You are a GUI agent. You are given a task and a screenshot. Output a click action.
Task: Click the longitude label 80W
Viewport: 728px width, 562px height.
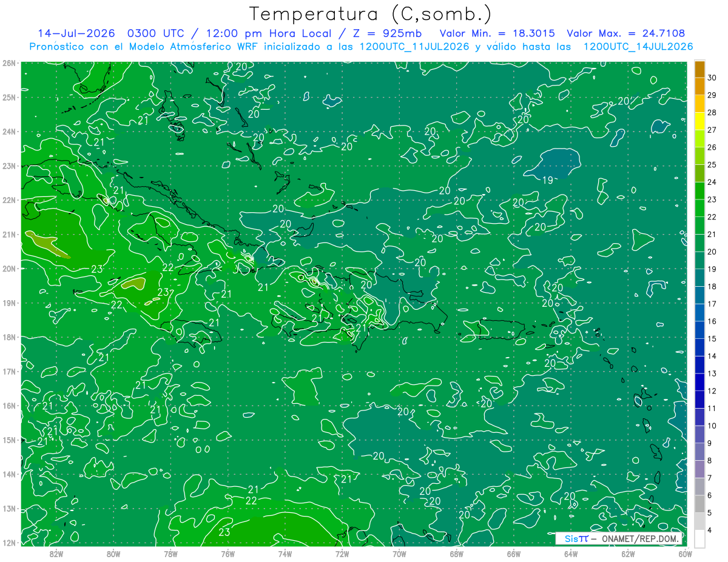pyautogui.click(x=113, y=554)
